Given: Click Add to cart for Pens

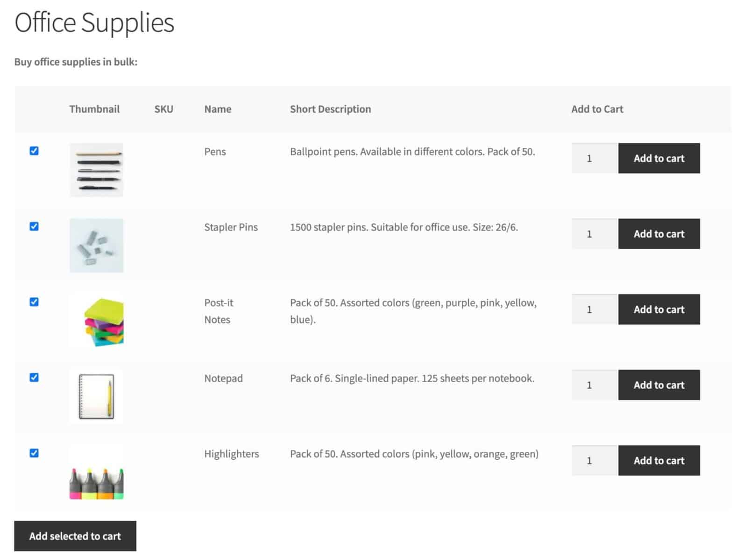Looking at the screenshot, I should coord(659,158).
